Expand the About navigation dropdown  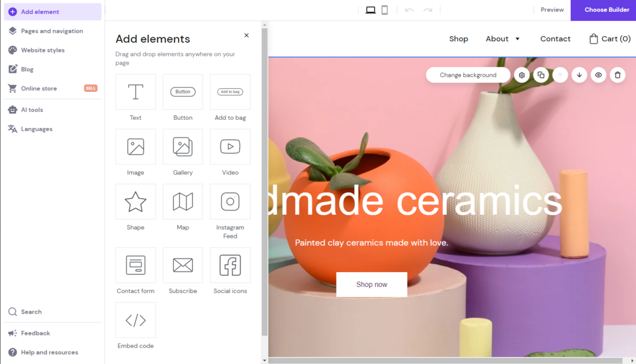coord(517,39)
